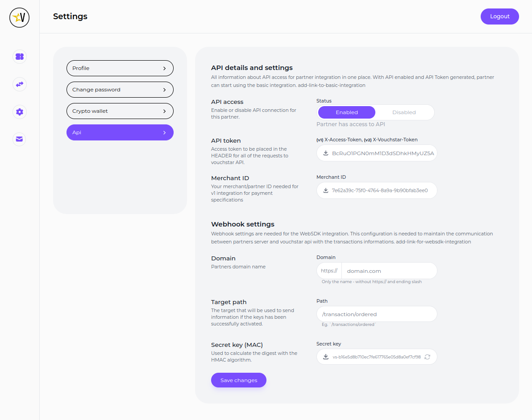Click the 'API details and settings' heading
Image resolution: width=532 pixels, height=420 pixels.
point(252,68)
